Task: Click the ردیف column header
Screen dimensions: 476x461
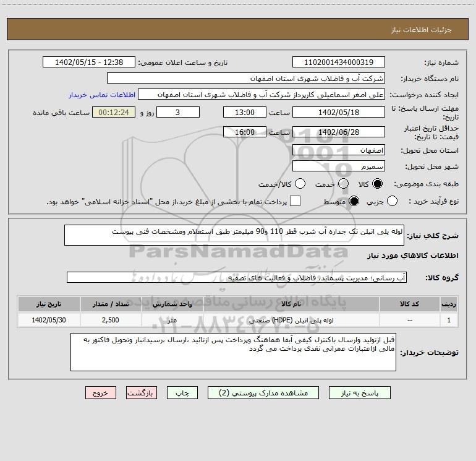Action: tap(449, 304)
